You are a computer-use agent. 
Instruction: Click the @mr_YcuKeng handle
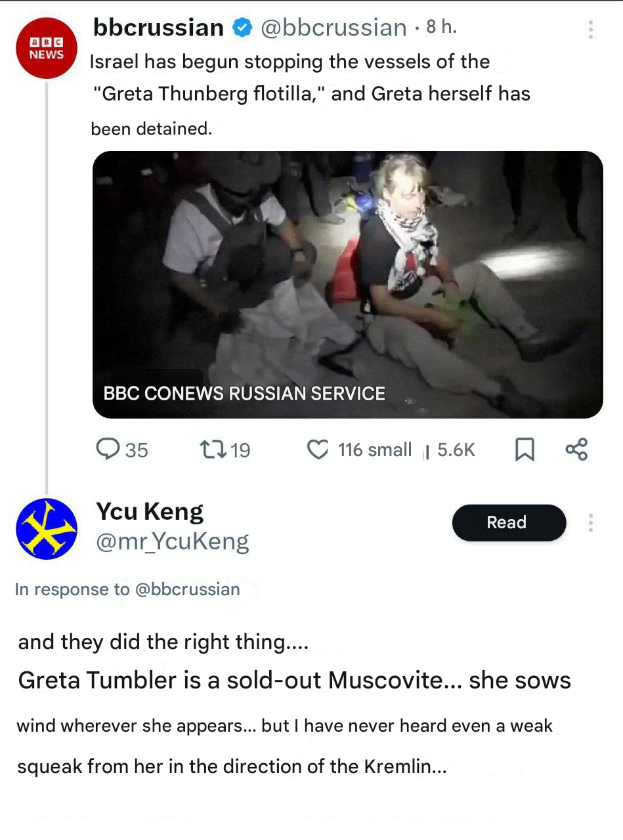173,542
